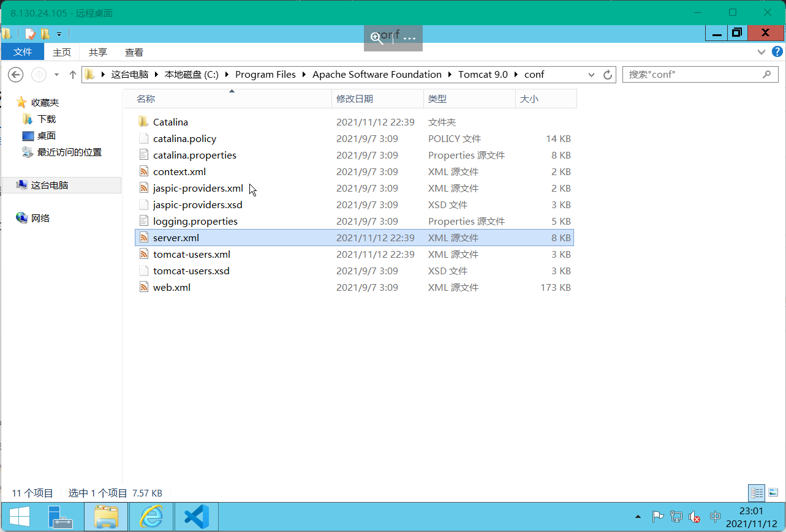Open Visual Studio Code from the taskbar

[x=197, y=517]
